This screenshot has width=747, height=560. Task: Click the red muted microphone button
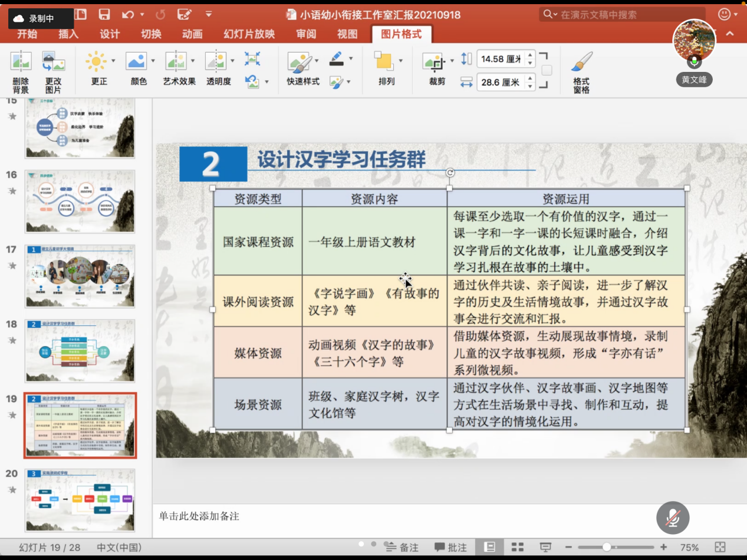pyautogui.click(x=673, y=518)
